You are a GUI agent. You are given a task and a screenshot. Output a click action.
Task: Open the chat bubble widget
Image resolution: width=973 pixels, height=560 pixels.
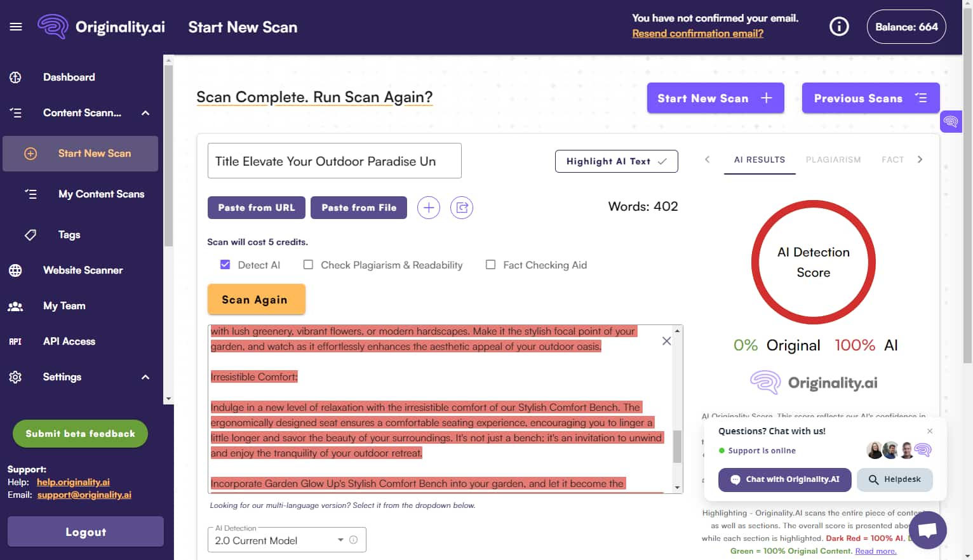click(x=927, y=530)
